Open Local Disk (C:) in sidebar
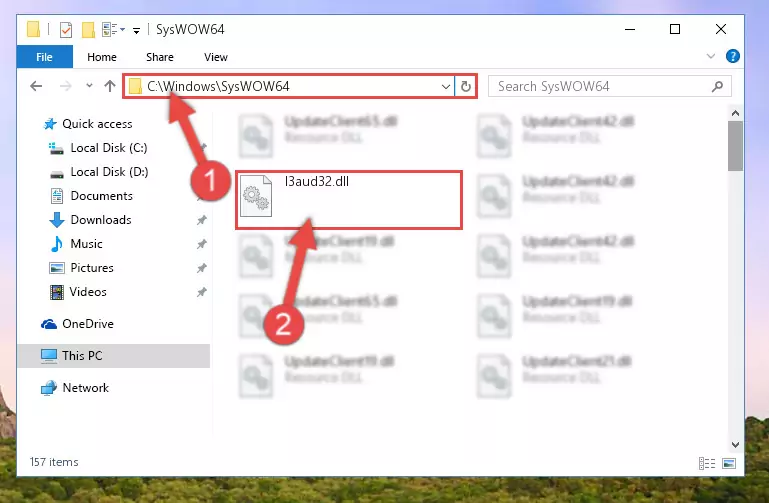This screenshot has height=503, width=769. (109, 148)
